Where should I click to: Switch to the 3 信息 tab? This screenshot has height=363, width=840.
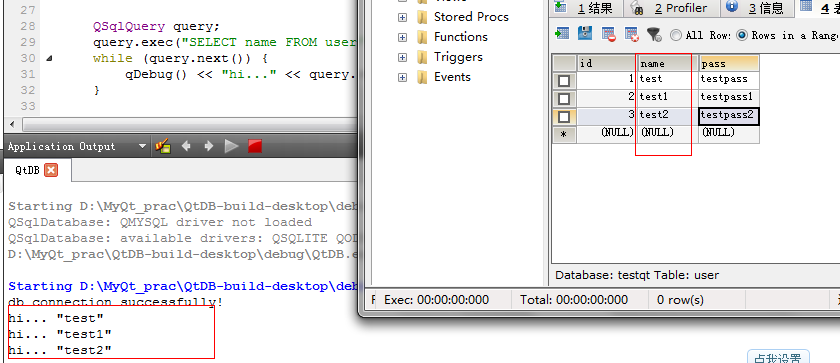click(757, 8)
